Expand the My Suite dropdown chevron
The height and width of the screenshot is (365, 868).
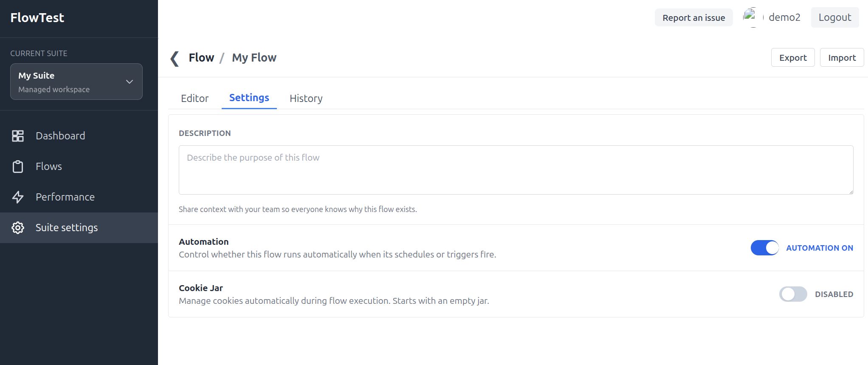click(x=130, y=82)
